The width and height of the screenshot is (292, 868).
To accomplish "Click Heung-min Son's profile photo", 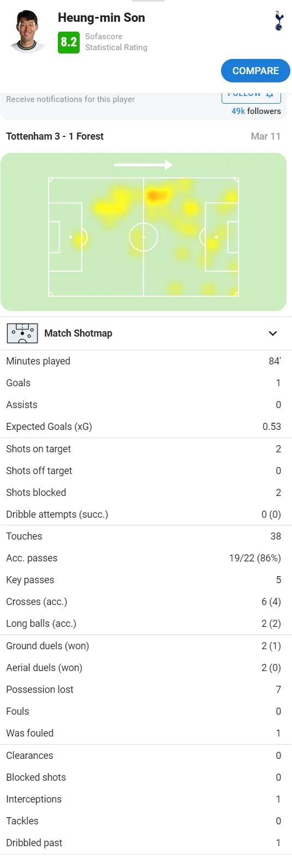I will click(x=28, y=32).
